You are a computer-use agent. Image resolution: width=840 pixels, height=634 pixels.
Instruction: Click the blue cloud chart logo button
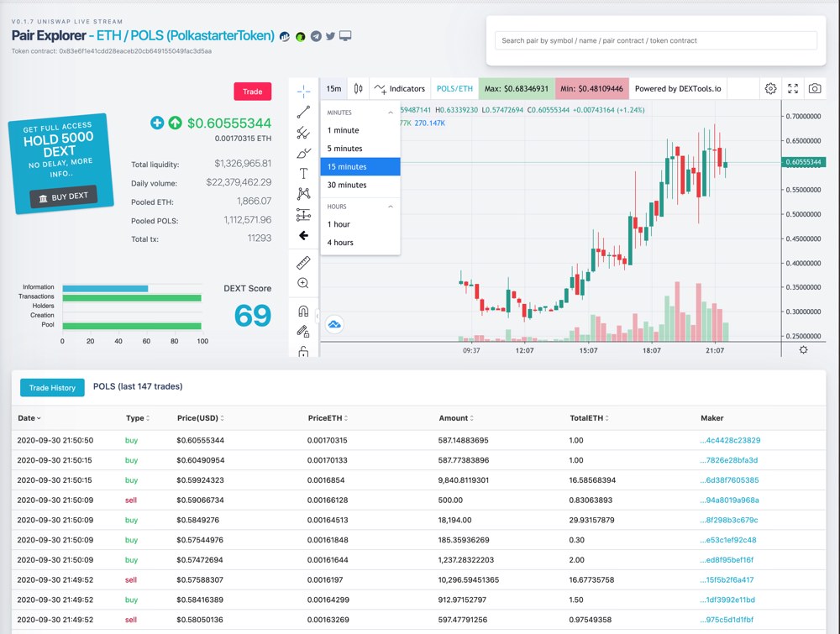334,324
